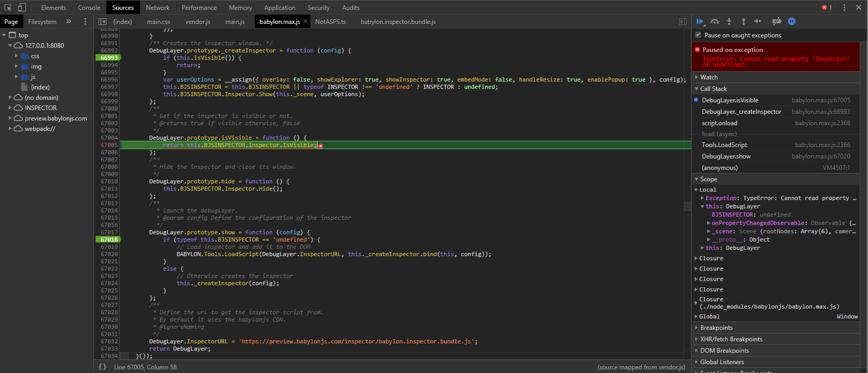Screen dimensions: 868x373
Task: Expand the Global Listeners section
Action: [776, 362]
